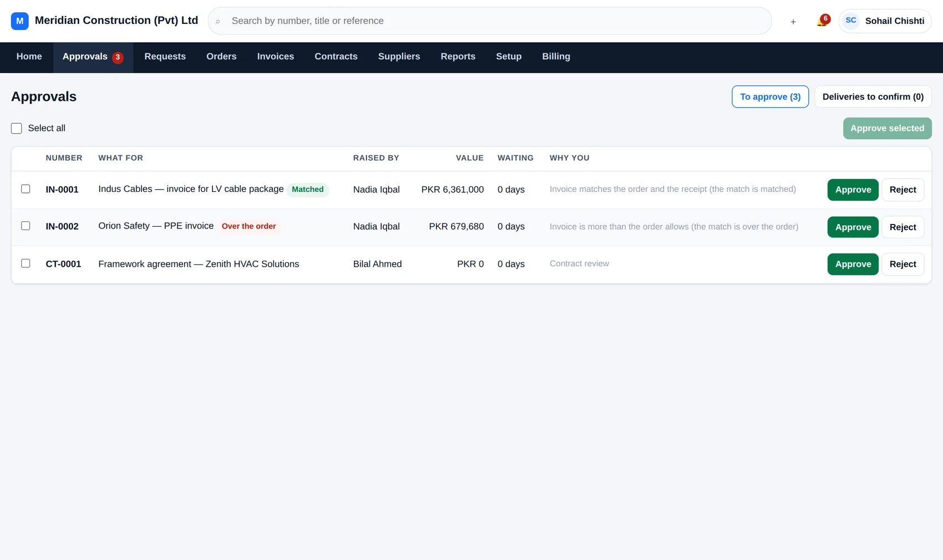Check the IN-0002 row checkbox
The height and width of the screenshot is (560, 943).
click(x=26, y=226)
